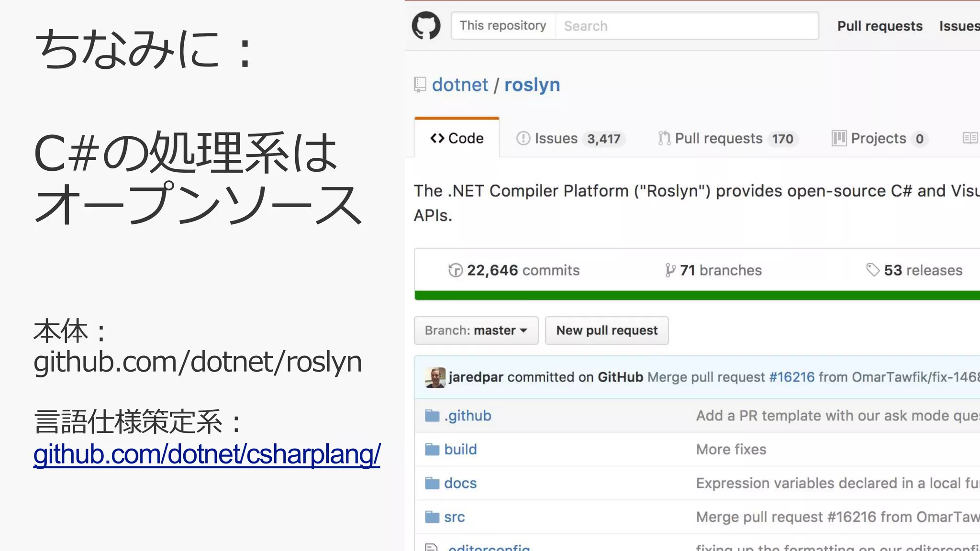Open the 3,417 issues counter badge
980x551 pixels.
[x=604, y=139]
